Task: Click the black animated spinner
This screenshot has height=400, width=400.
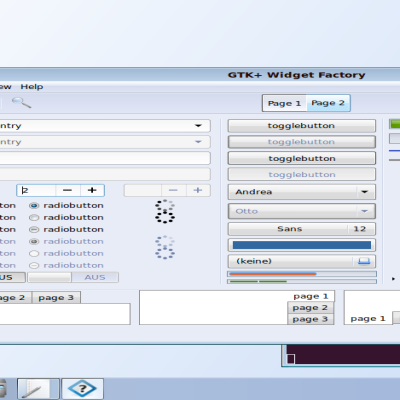Action: [x=165, y=211]
